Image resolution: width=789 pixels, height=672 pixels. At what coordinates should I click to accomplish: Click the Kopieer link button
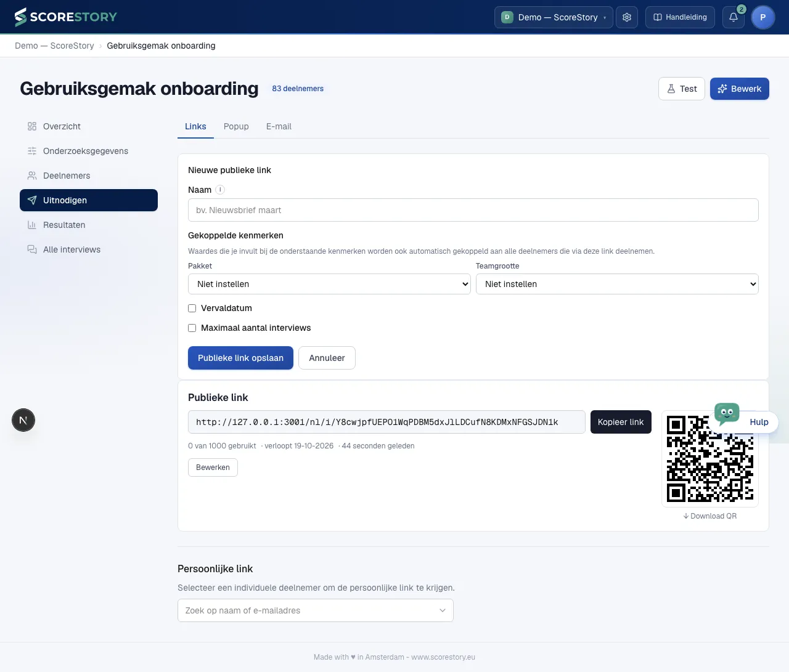(621, 422)
